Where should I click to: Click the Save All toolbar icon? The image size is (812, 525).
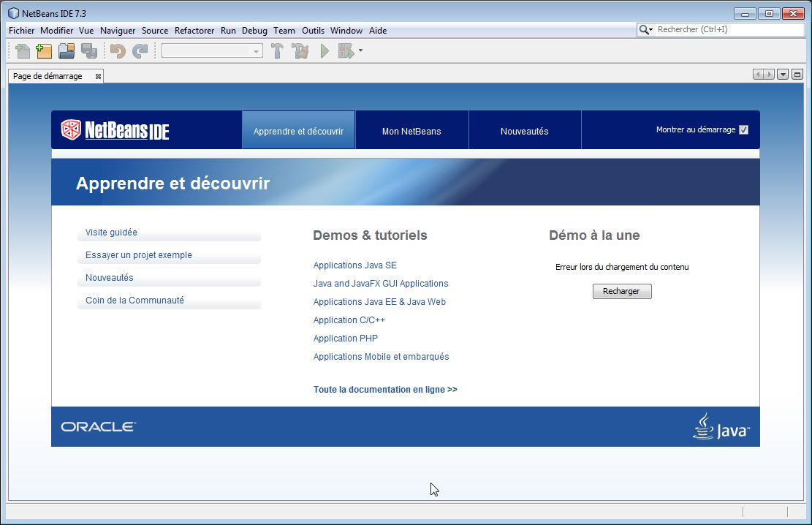pyautogui.click(x=89, y=50)
